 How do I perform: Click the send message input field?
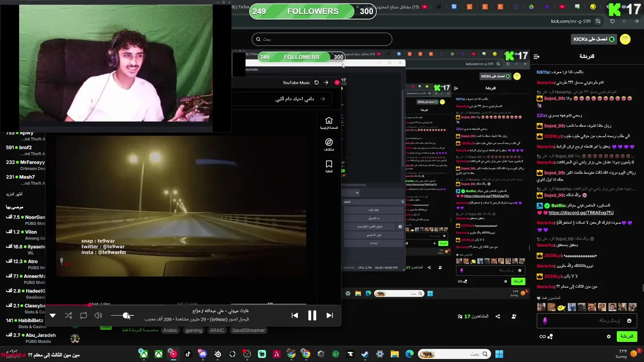[587, 320]
